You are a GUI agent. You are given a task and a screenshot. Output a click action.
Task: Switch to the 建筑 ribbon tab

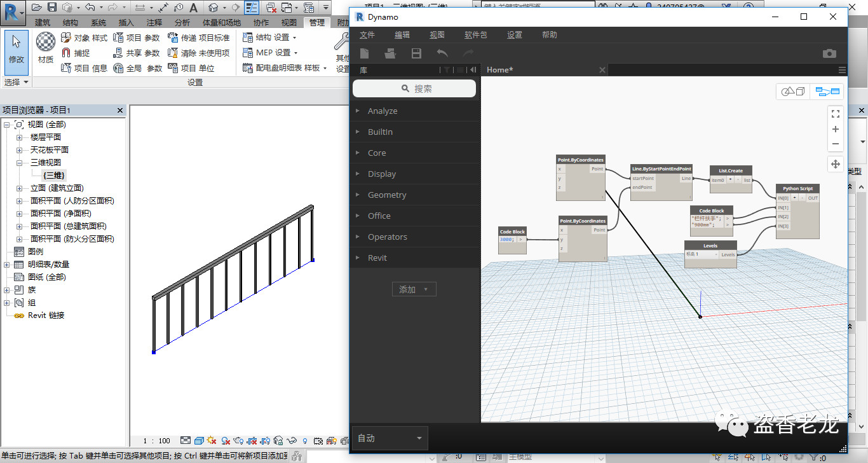(43, 23)
